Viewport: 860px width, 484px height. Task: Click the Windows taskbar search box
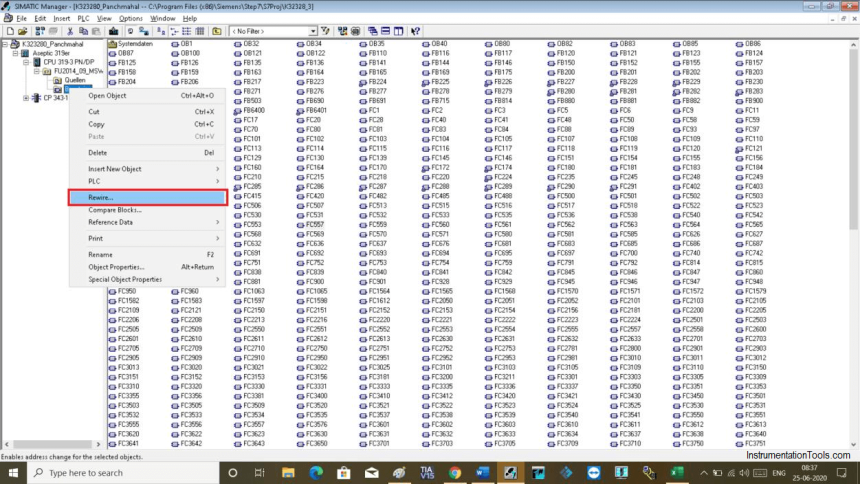pos(123,473)
